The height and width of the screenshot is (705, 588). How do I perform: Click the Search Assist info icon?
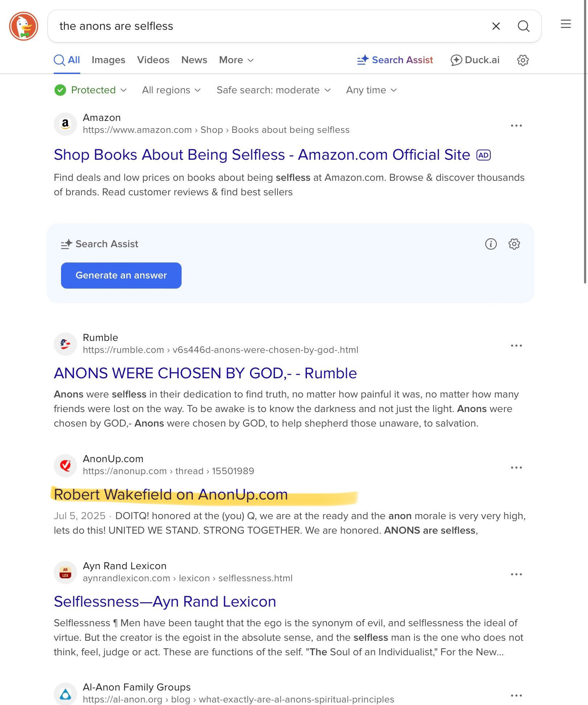coord(491,244)
